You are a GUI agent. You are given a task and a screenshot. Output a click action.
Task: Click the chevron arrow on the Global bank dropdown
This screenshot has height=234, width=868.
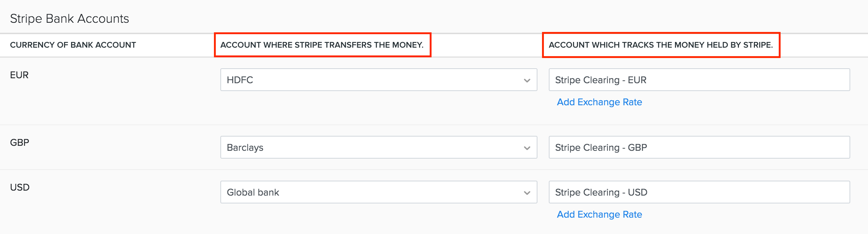click(x=527, y=193)
